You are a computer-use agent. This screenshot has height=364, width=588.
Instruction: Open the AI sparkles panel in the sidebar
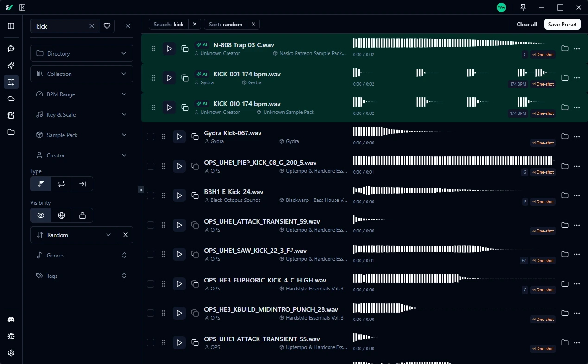coord(11,65)
